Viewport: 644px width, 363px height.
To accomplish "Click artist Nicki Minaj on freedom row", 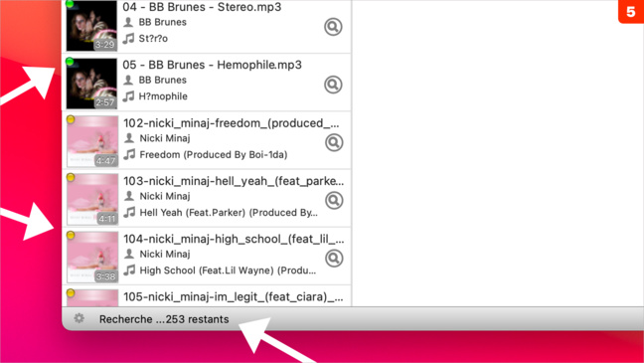I will 165,138.
